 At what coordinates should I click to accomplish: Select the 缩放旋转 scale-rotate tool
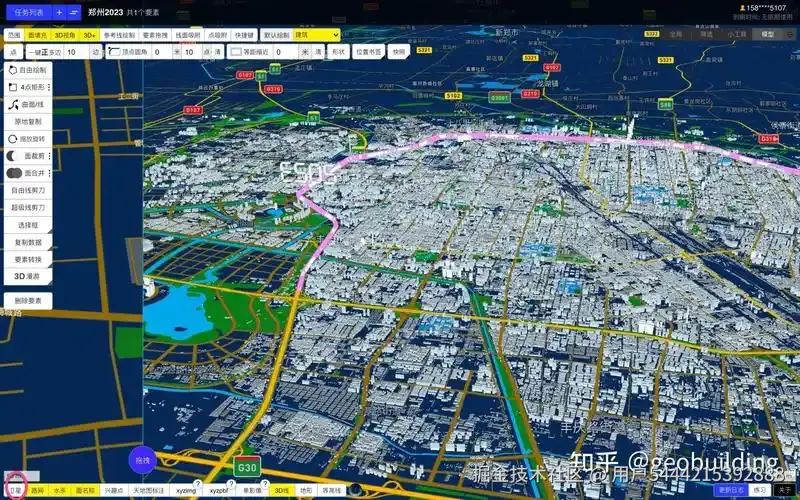pos(28,139)
